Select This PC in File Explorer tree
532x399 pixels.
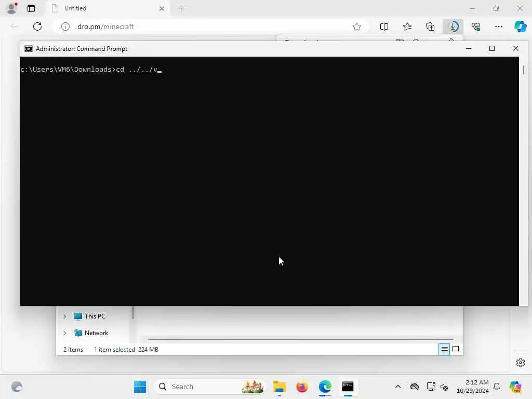pos(95,316)
